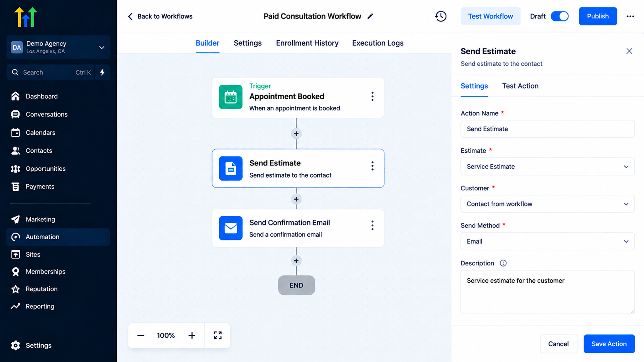The height and width of the screenshot is (362, 644).
Task: Click the fit-to-screen canvas icon
Action: click(x=218, y=335)
